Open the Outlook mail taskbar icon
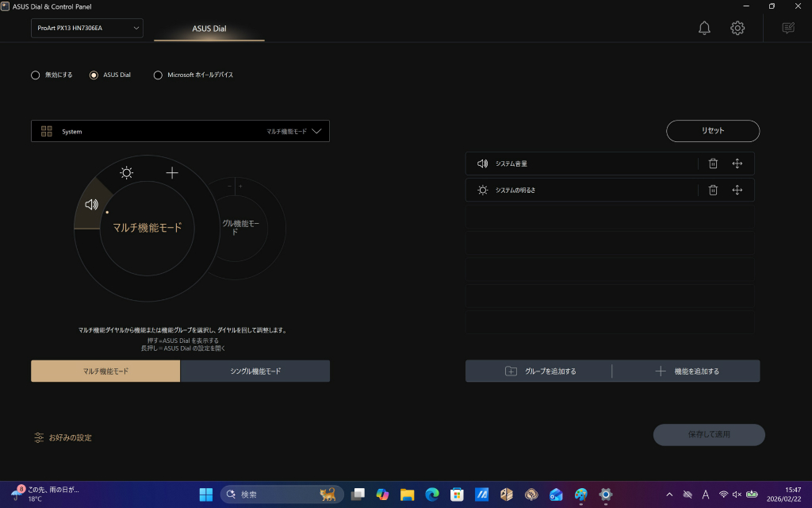This screenshot has width=812, height=508. (x=556, y=495)
